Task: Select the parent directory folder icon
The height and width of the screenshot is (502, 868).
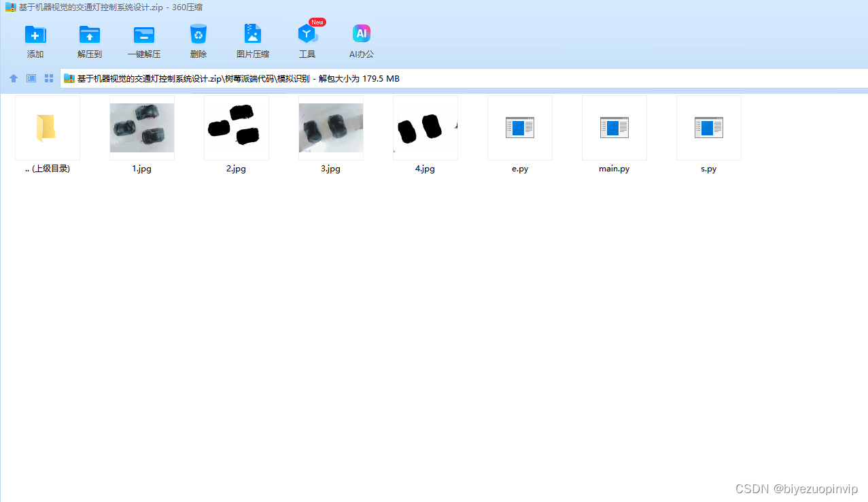Action: (47, 127)
